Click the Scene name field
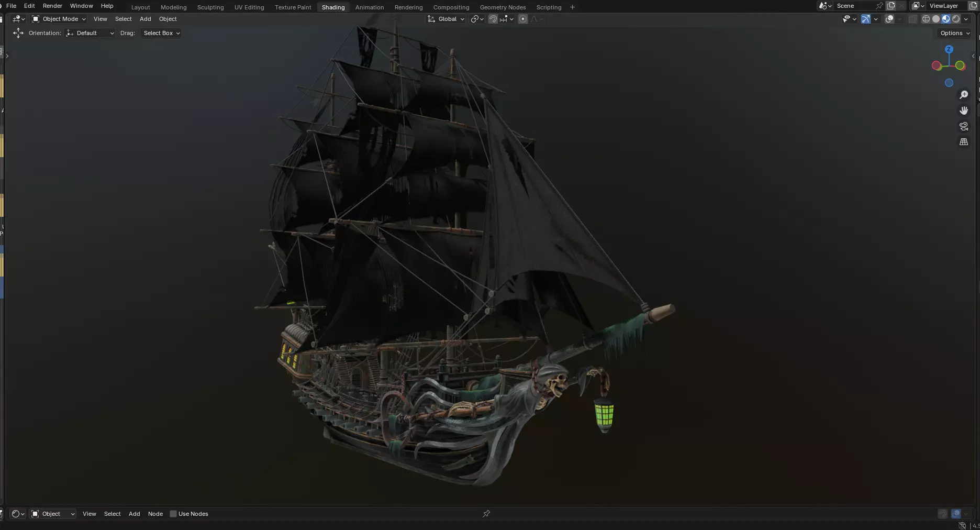 pyautogui.click(x=854, y=6)
